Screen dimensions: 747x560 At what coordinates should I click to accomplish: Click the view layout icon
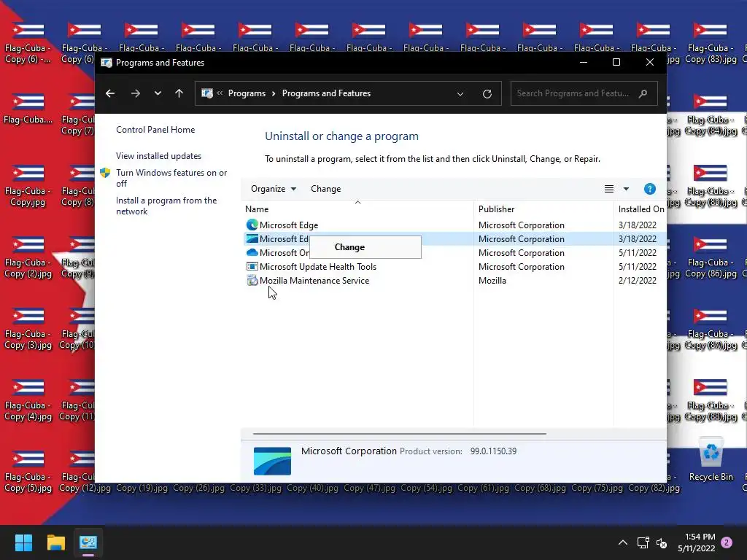609,189
